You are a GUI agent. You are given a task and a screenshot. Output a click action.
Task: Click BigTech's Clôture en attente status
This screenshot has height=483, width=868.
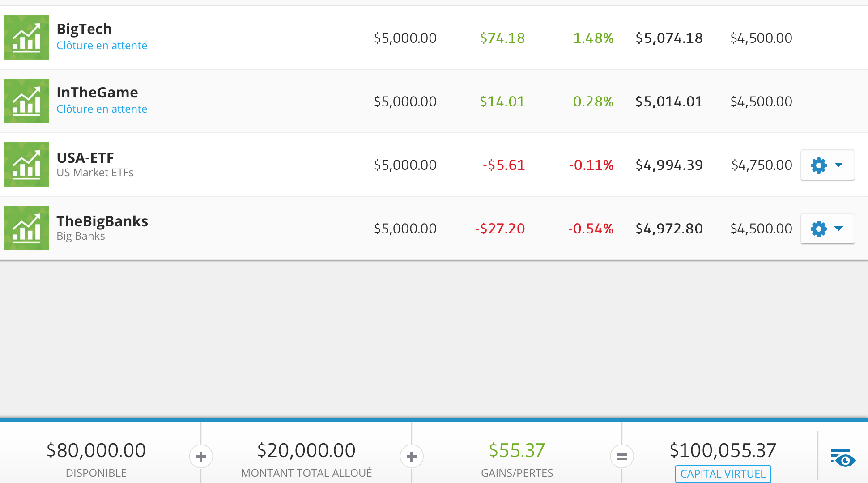[102, 46]
